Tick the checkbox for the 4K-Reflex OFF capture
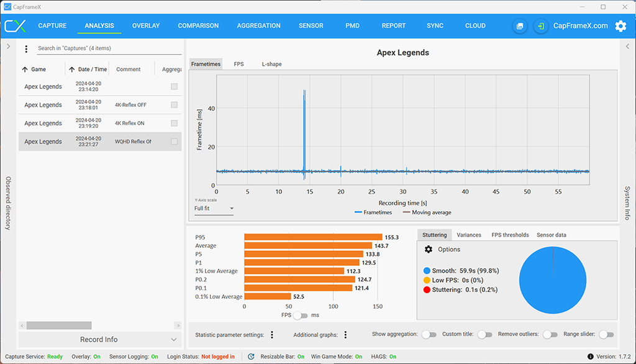Image resolution: width=636 pixels, height=364 pixels. click(x=175, y=105)
